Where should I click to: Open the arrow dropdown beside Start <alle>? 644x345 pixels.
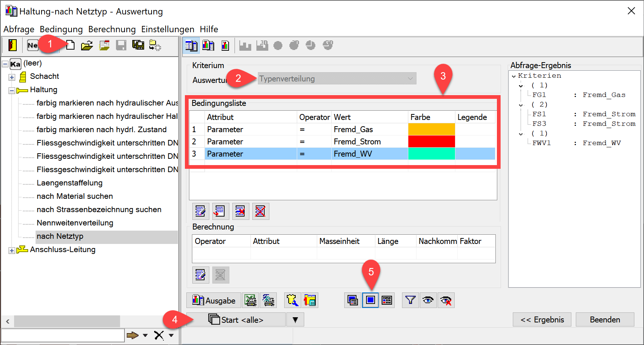coord(295,320)
